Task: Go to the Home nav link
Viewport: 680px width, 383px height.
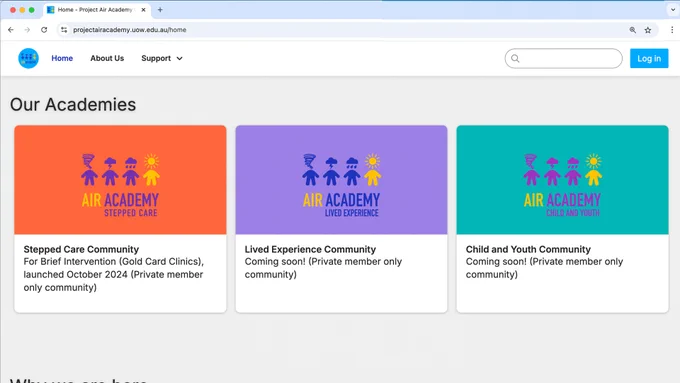Action: [62, 58]
